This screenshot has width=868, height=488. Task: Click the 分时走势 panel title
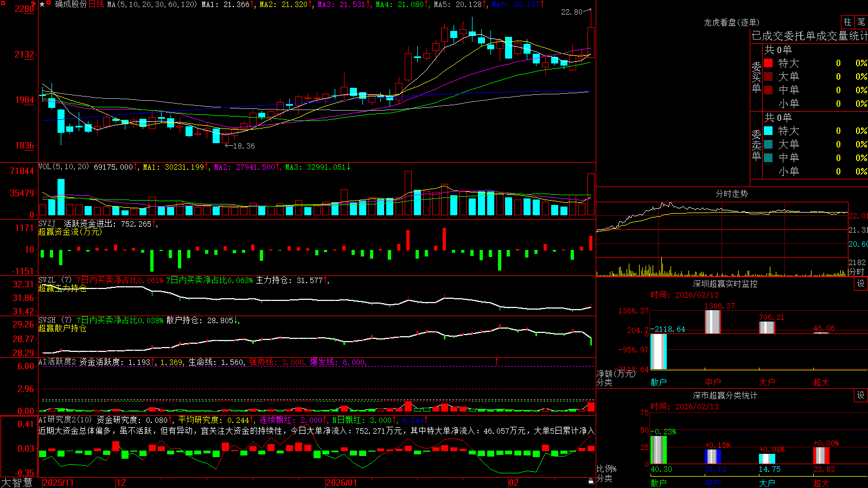coord(732,194)
